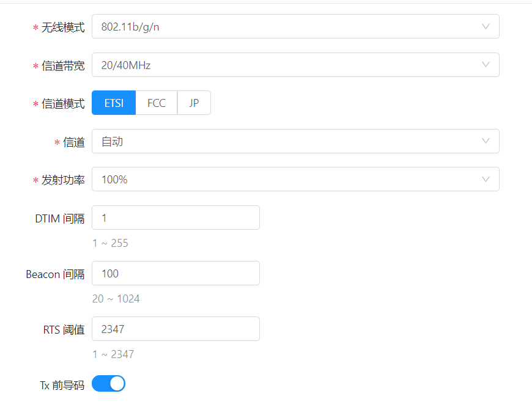532x410 pixels.
Task: Click the 信道模式 field label
Action: [x=63, y=104]
